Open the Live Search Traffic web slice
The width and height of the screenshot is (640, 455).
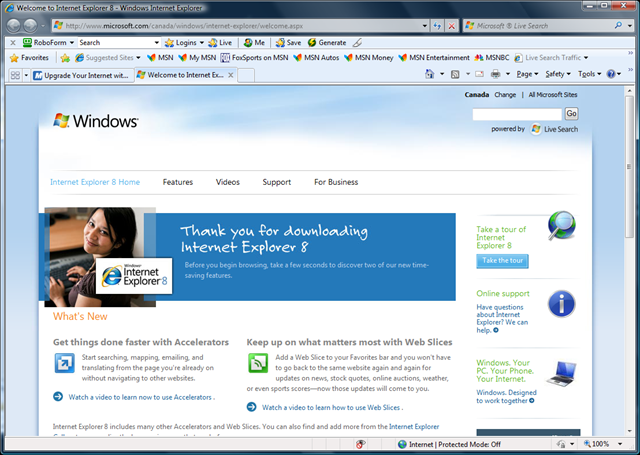click(551, 58)
